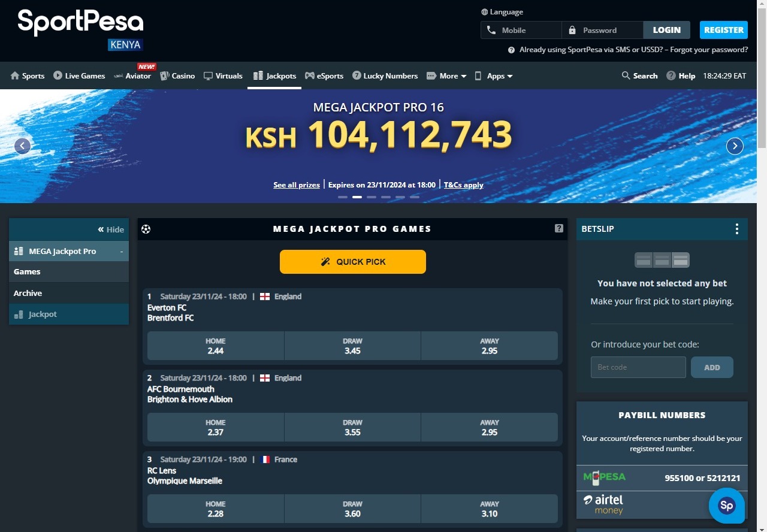Pick HOME 2.37 for Bournemouth vs Brighton

pos(216,427)
